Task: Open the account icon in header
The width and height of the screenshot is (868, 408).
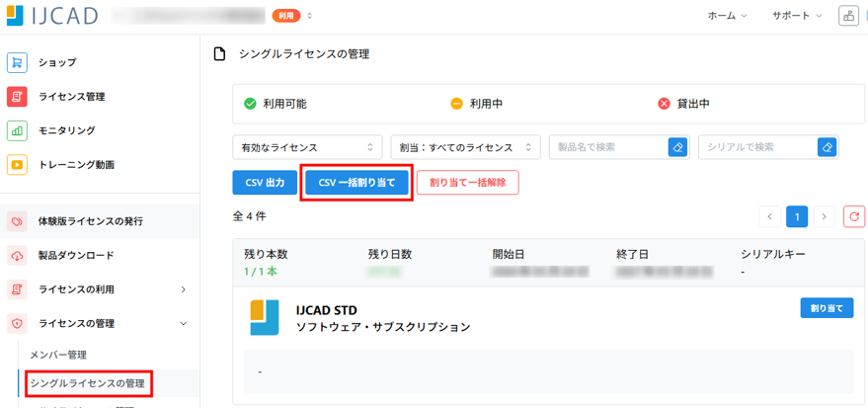Action: (847, 16)
